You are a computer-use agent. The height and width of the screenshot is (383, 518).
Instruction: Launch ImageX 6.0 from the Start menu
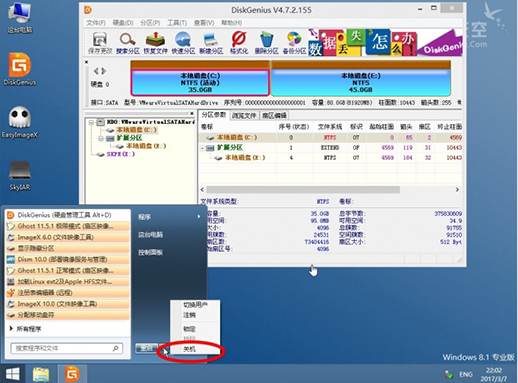click(68, 237)
